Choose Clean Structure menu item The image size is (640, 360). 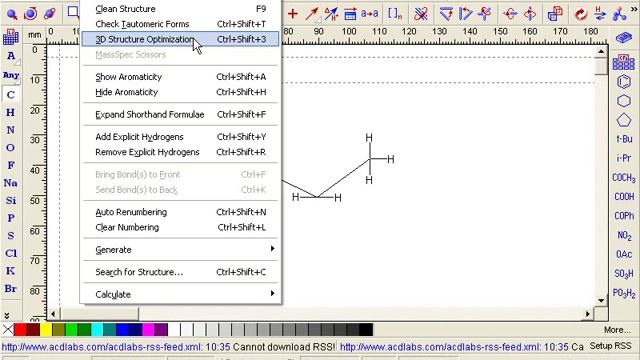(180, 9)
